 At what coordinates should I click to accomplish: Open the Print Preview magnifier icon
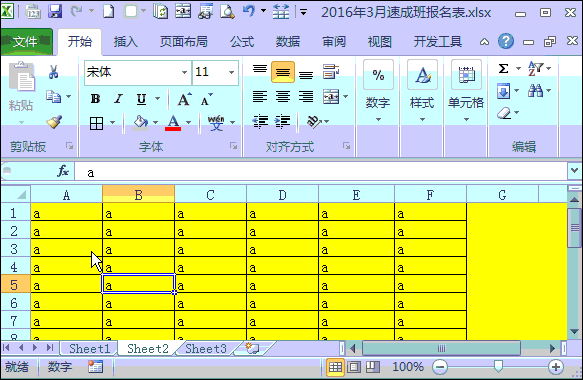[227, 12]
